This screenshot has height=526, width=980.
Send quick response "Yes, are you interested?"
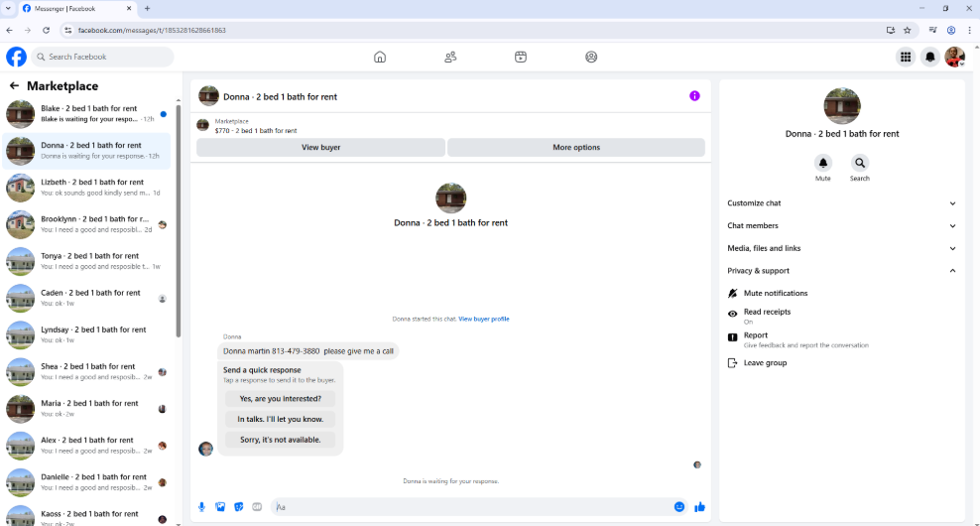[x=280, y=398]
